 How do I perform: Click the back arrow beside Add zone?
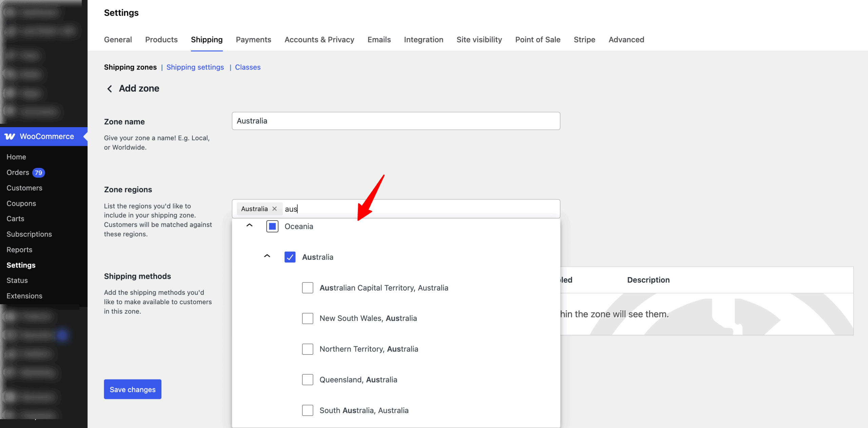tap(109, 89)
